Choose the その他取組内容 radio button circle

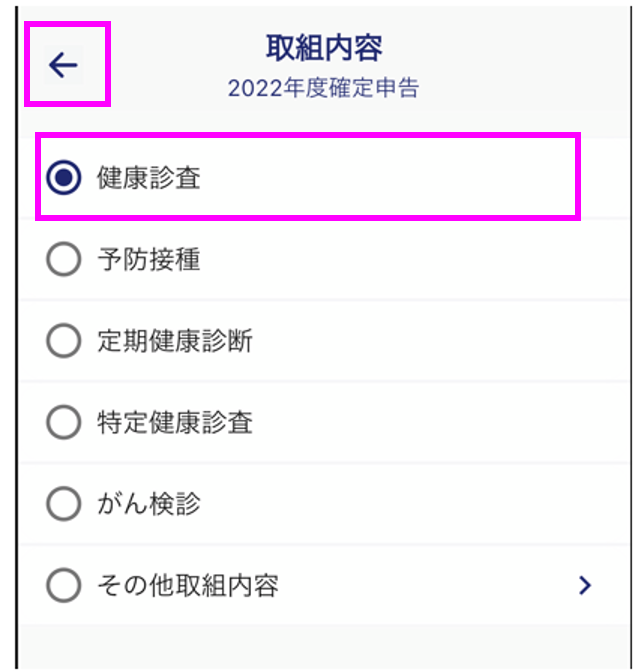63,585
